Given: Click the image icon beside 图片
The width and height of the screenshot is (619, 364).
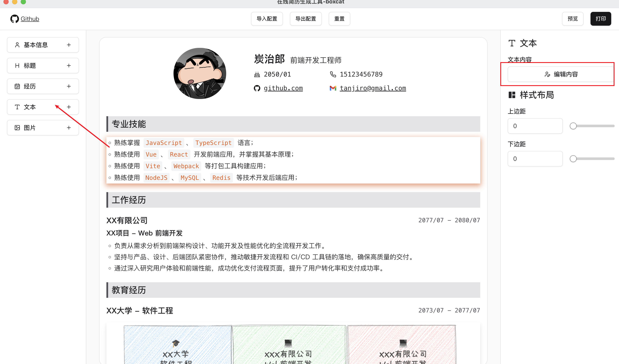Looking at the screenshot, I should pyautogui.click(x=17, y=127).
